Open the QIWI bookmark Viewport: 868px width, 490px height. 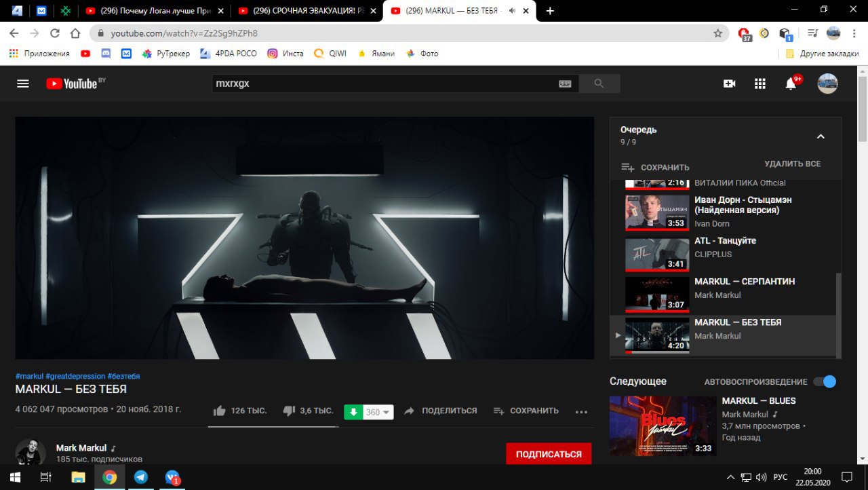coord(330,54)
